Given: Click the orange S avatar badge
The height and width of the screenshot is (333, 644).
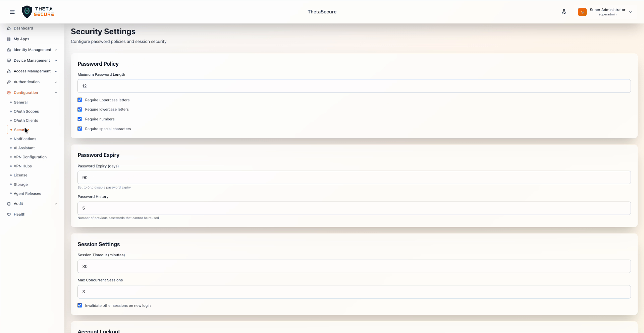Looking at the screenshot, I should [x=582, y=12].
